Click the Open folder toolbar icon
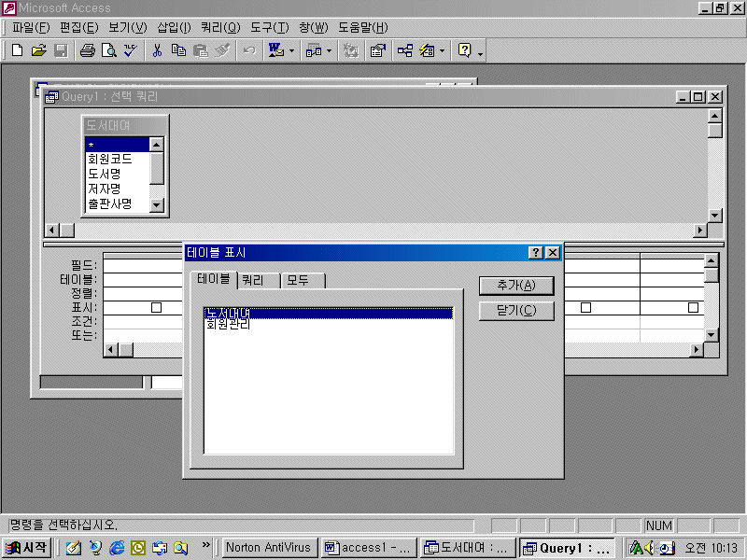Screen dimensions: 747x560 point(38,50)
